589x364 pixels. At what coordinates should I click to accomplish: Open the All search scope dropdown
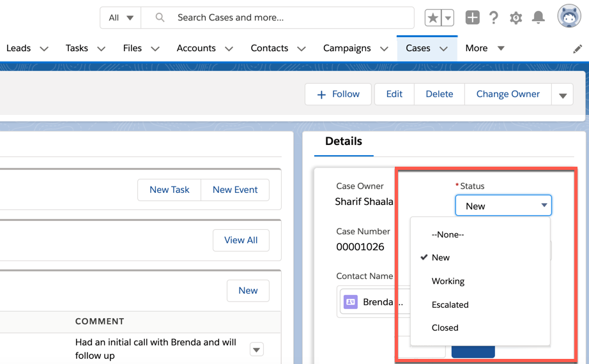tap(121, 18)
